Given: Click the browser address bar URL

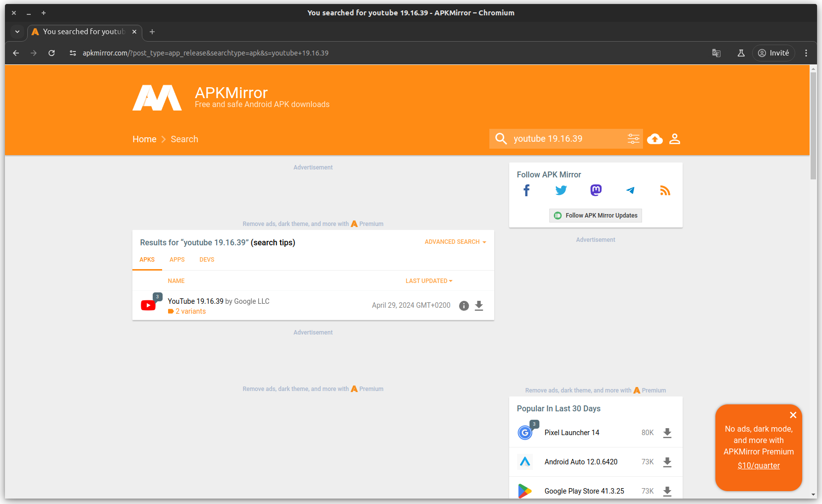Looking at the screenshot, I should pyautogui.click(x=205, y=53).
